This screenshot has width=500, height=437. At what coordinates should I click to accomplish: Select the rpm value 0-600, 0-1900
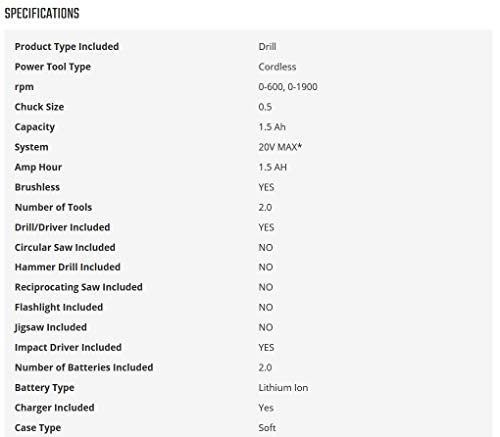click(288, 87)
